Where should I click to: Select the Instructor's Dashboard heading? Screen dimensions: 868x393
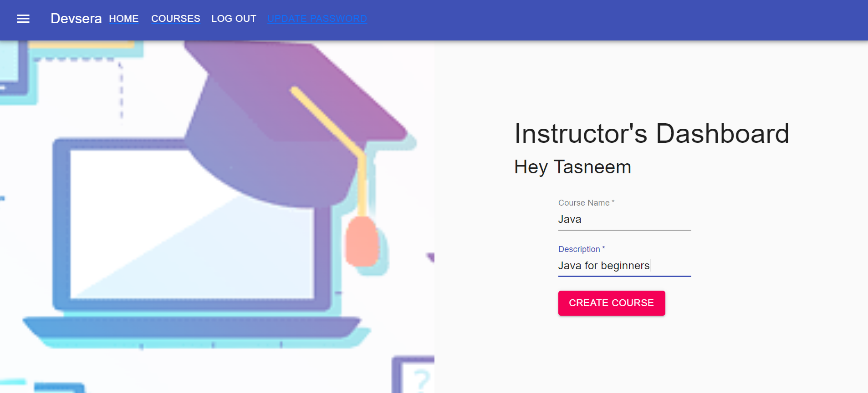pyautogui.click(x=652, y=134)
